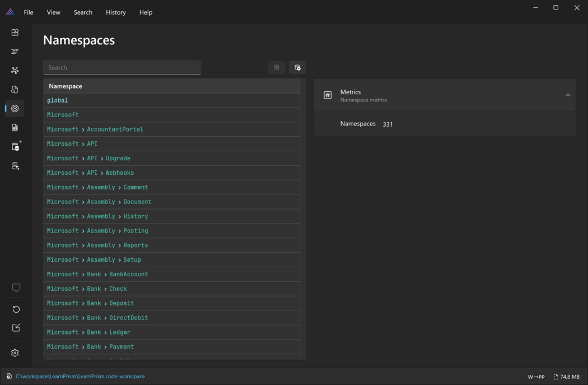Screen dimensions: 588x385
Task: Open the File menu
Action: (29, 12)
